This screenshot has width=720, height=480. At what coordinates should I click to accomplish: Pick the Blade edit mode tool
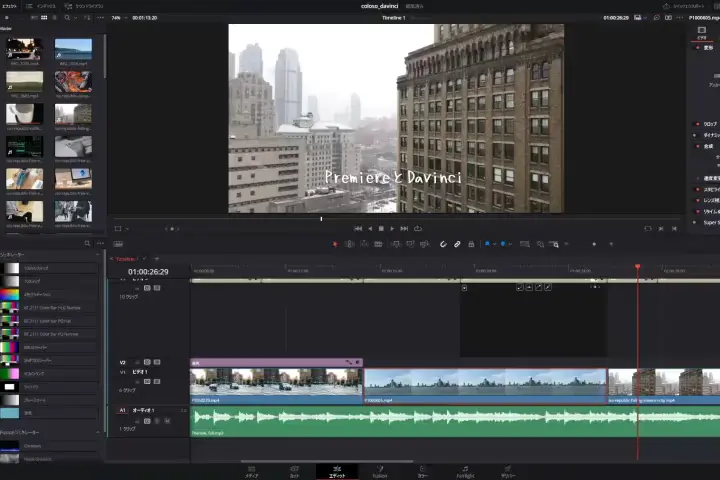click(378, 244)
